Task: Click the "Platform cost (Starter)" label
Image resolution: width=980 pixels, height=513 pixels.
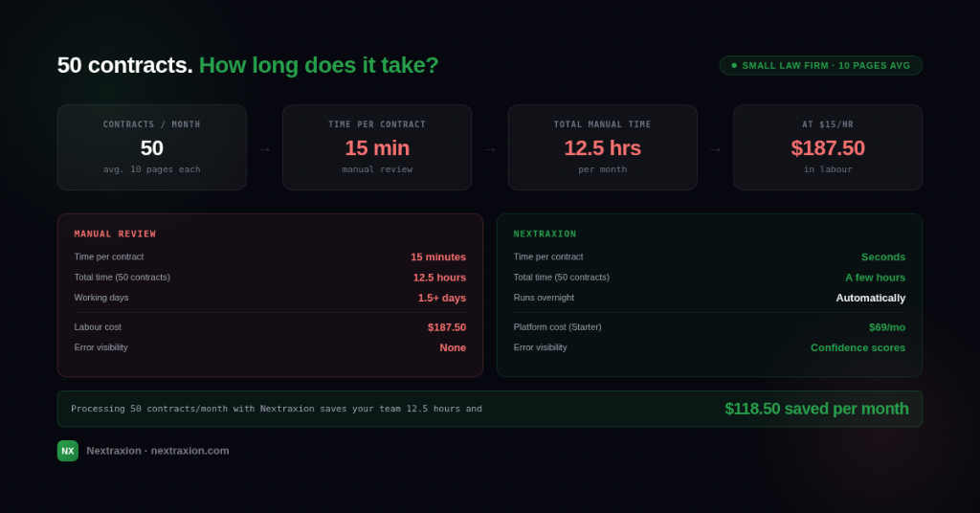Action: coord(558,326)
